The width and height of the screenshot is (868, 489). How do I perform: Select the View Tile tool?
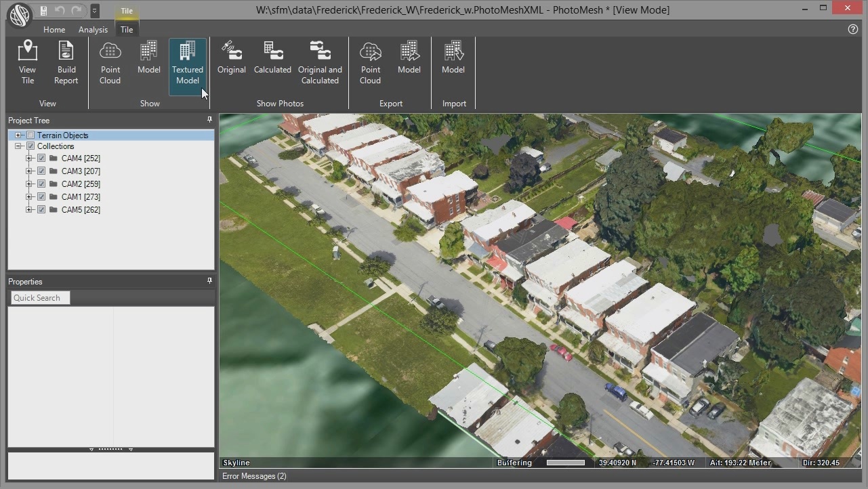pos(27,61)
